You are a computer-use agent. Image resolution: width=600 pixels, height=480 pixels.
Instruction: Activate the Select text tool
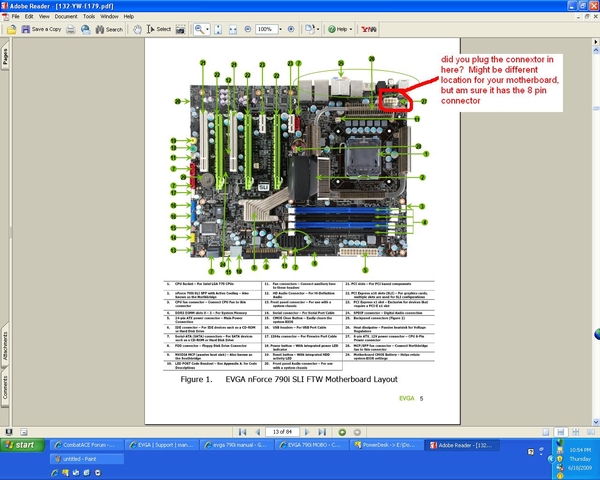(158, 29)
